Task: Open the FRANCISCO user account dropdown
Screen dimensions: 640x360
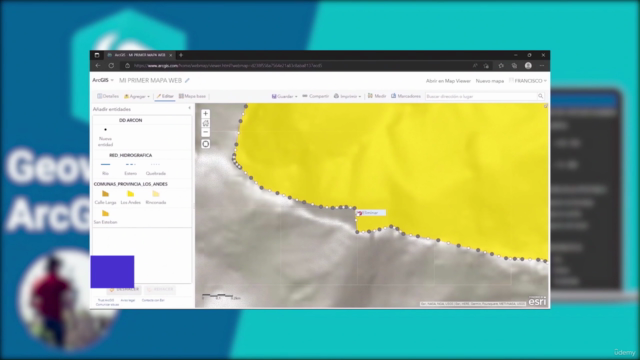Action: click(x=528, y=81)
